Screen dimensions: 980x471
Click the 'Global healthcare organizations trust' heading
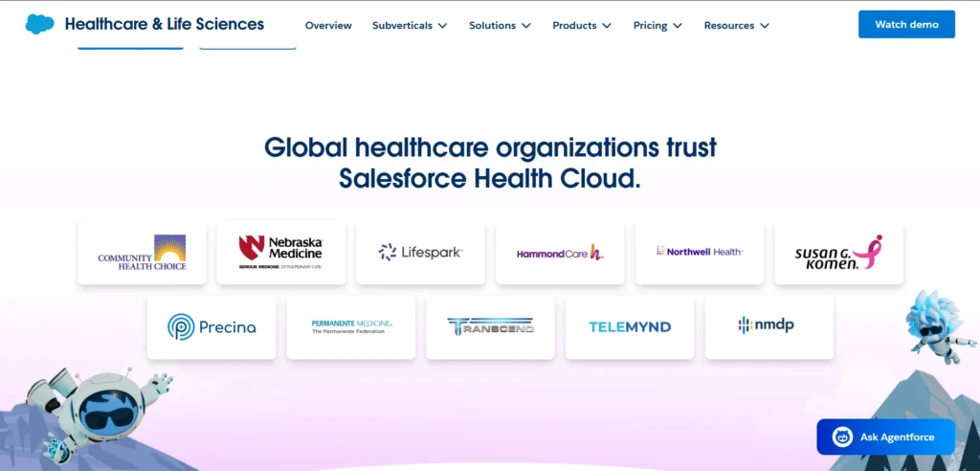(x=490, y=147)
